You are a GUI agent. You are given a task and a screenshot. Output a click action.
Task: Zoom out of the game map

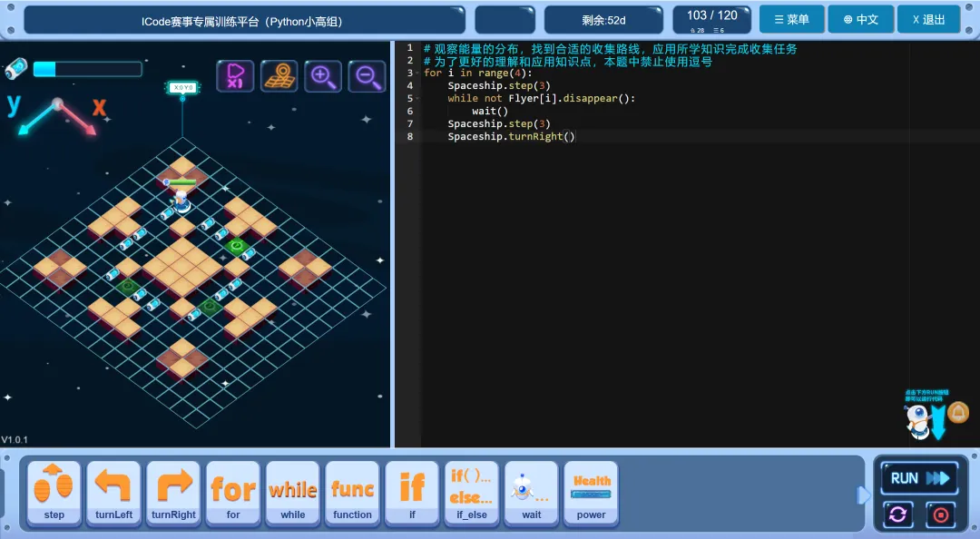367,76
